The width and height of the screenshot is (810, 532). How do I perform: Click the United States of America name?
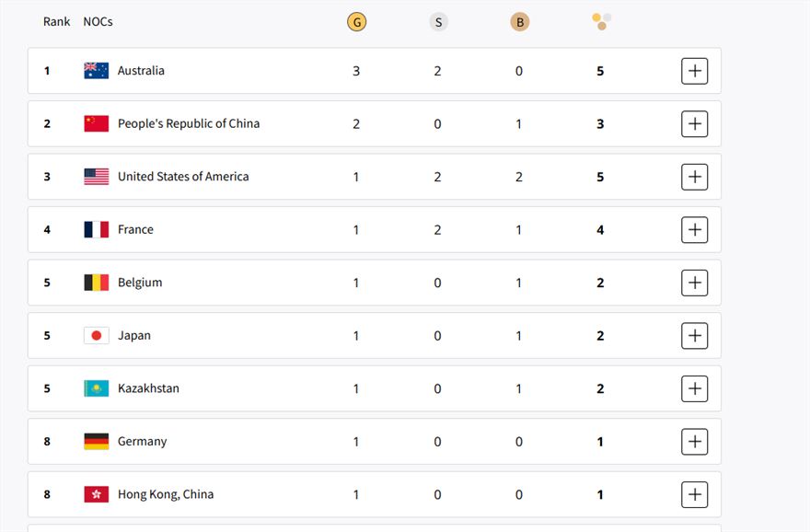(183, 177)
